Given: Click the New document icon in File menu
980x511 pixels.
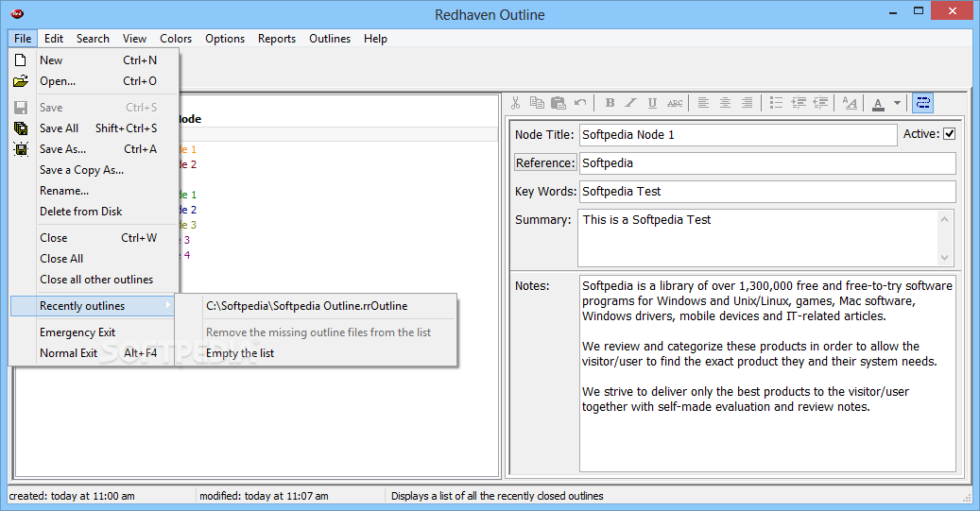Looking at the screenshot, I should 21,60.
